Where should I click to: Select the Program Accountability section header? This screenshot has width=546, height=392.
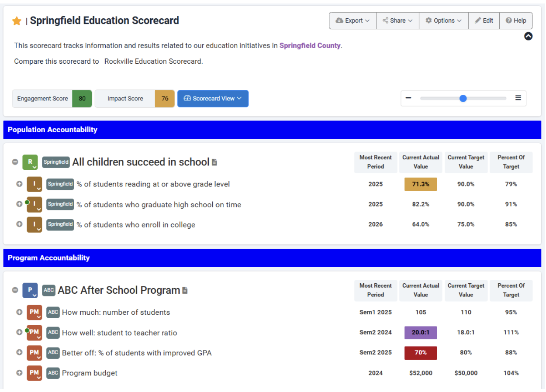(x=272, y=258)
